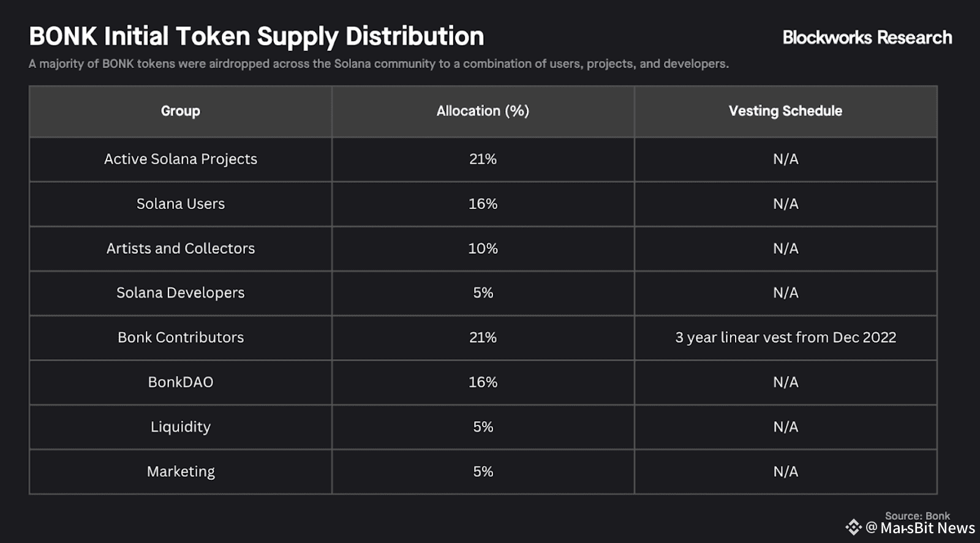
Task: Click the 10% allocation value
Action: pyautogui.click(x=483, y=248)
